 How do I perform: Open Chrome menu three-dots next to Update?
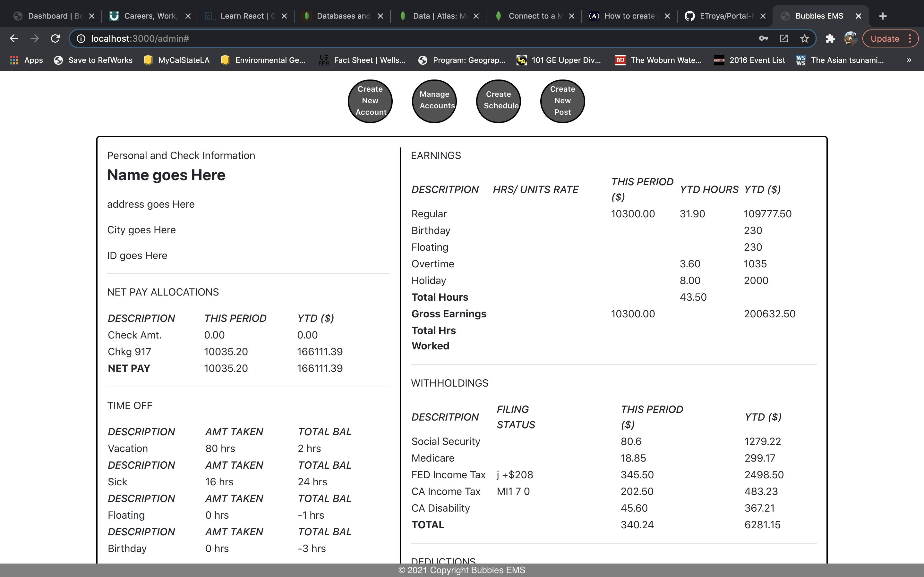point(910,38)
